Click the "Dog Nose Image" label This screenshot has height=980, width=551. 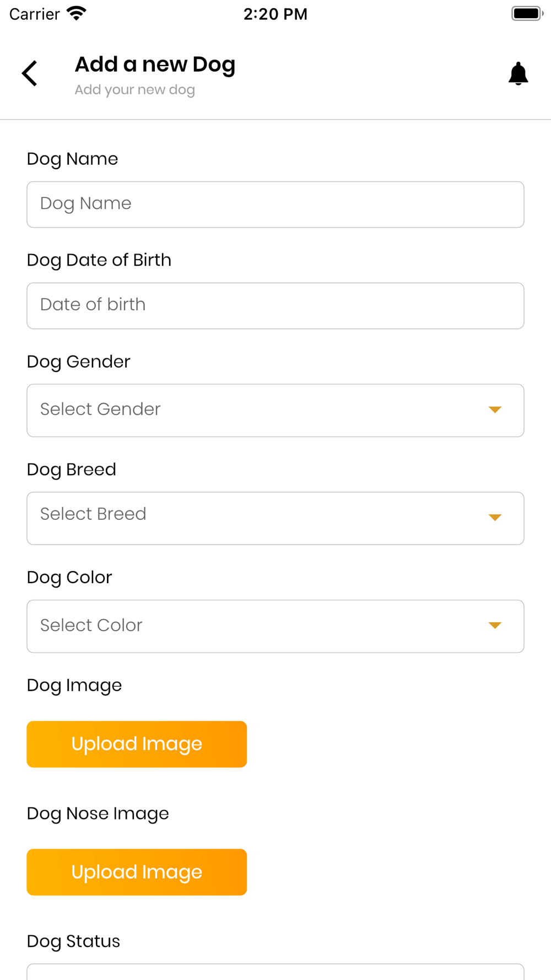pyautogui.click(x=98, y=814)
